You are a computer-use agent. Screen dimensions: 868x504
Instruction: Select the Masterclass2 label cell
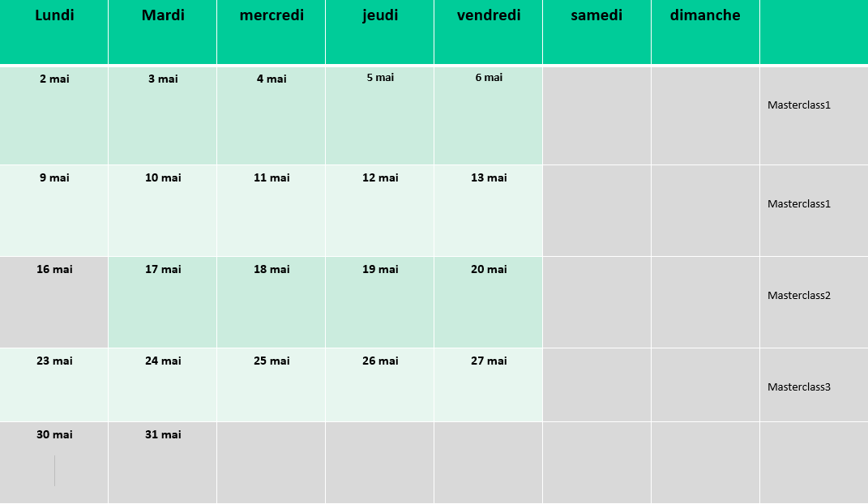pos(814,302)
